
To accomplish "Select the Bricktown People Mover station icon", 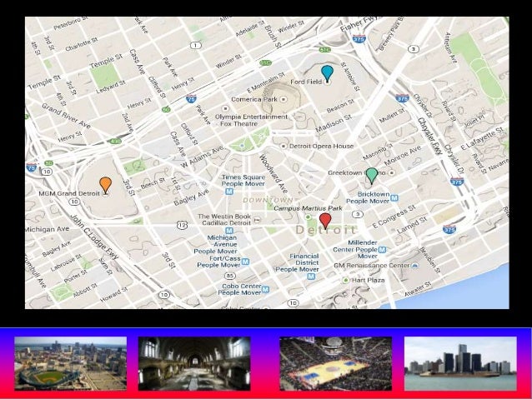I will click(394, 197).
